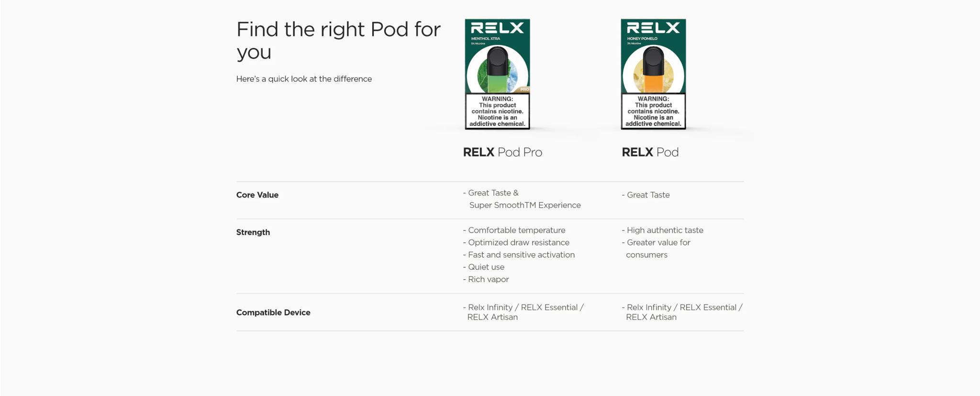Click the nicotine warning on Menthol Xtra box

point(497,112)
